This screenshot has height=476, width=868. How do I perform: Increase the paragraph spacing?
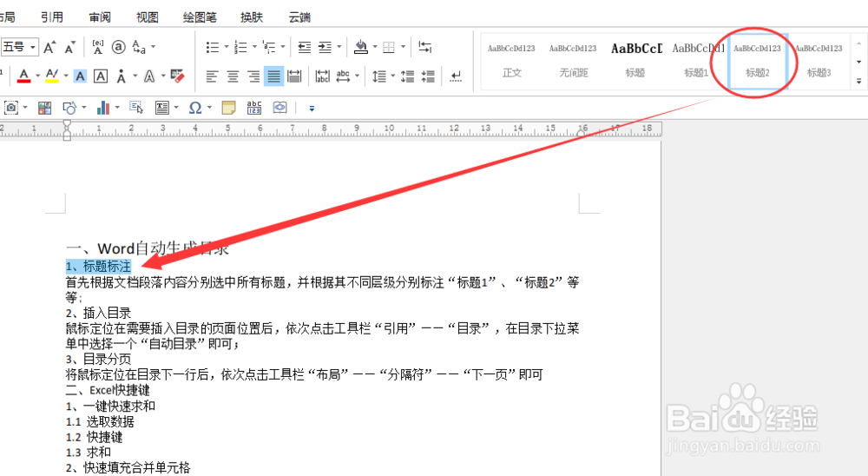407,76
